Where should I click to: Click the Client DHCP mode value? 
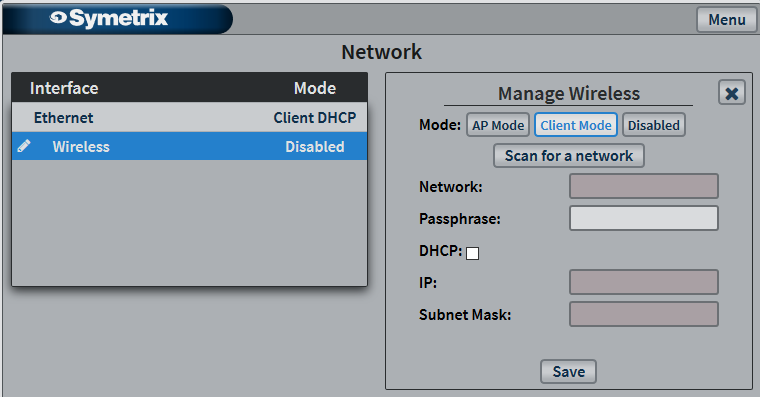(315, 118)
